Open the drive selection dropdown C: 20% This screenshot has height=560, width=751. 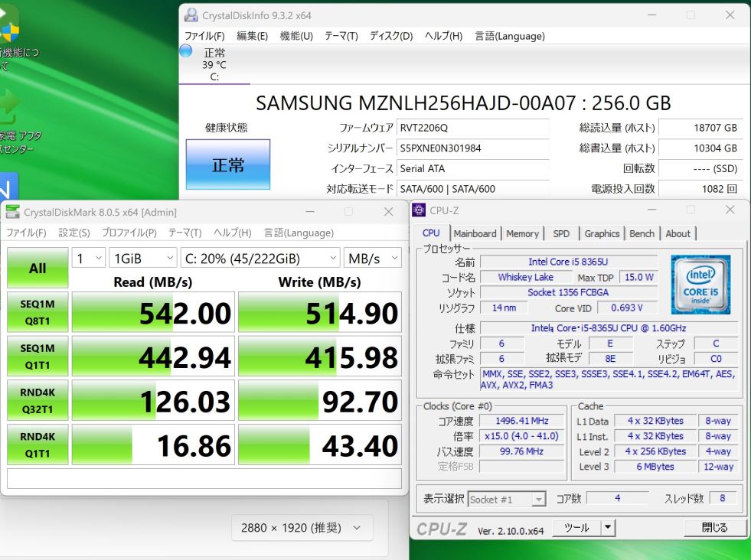260,259
